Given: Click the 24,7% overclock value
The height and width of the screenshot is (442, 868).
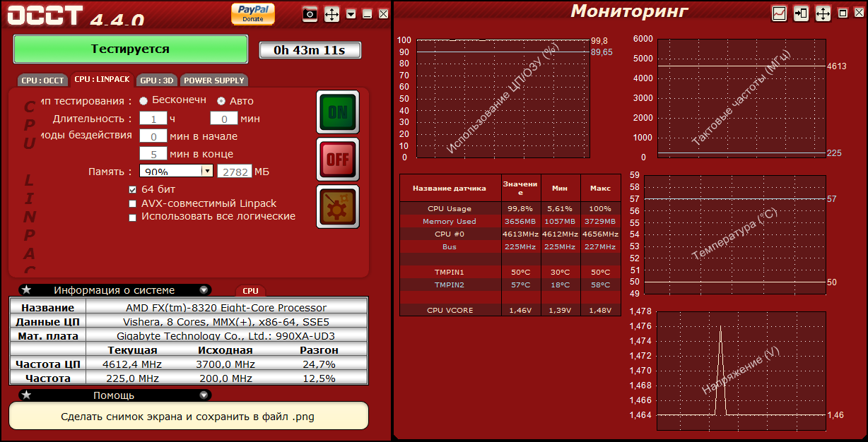Looking at the screenshot, I should pyautogui.click(x=318, y=364).
